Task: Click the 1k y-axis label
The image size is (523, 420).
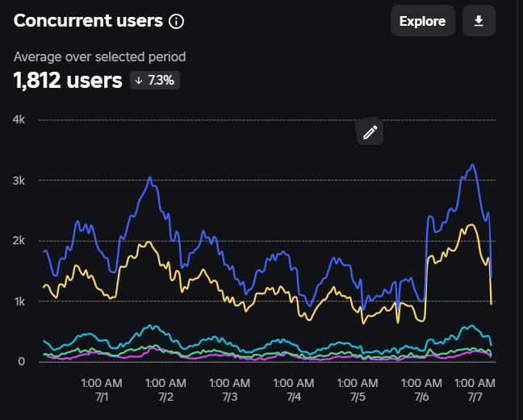Action: (x=20, y=301)
